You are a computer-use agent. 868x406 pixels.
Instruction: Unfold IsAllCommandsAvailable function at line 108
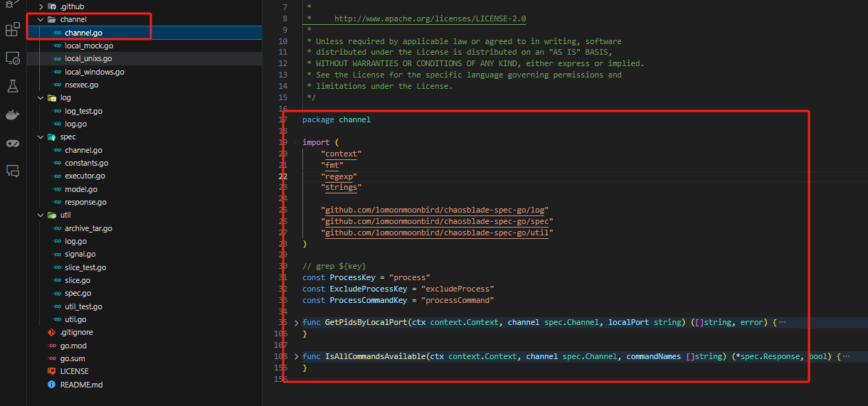(297, 356)
